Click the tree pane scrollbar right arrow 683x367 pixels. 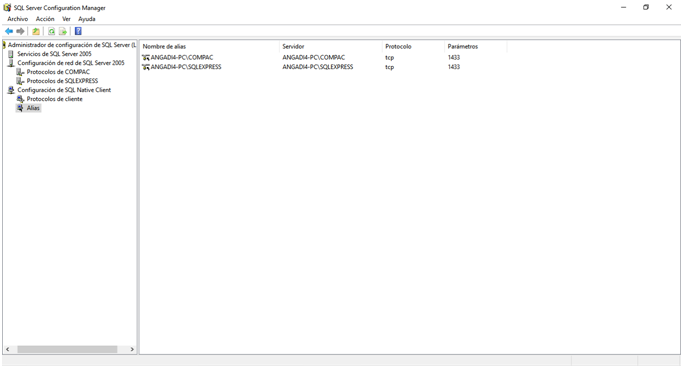tap(132, 350)
